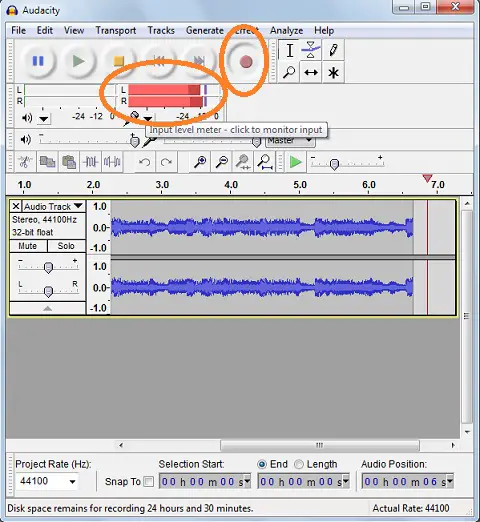Image resolution: width=480 pixels, height=522 pixels.
Task: Click the Play-at-speed green arrow
Action: 295,162
